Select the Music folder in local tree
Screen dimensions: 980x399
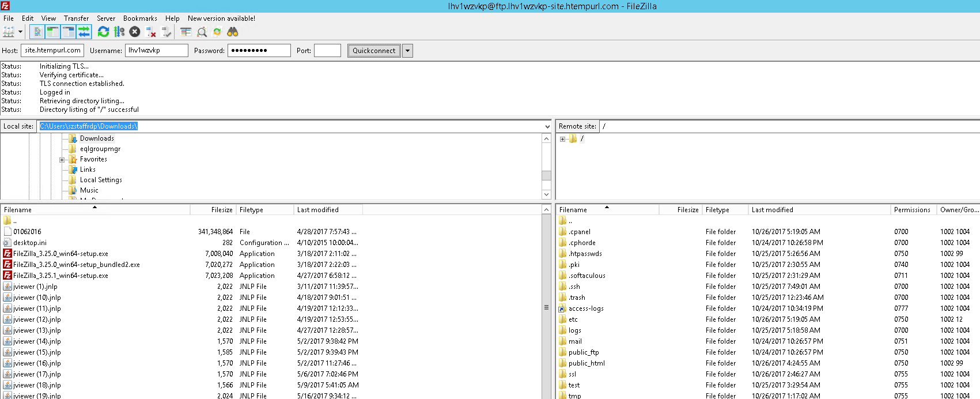(x=89, y=190)
